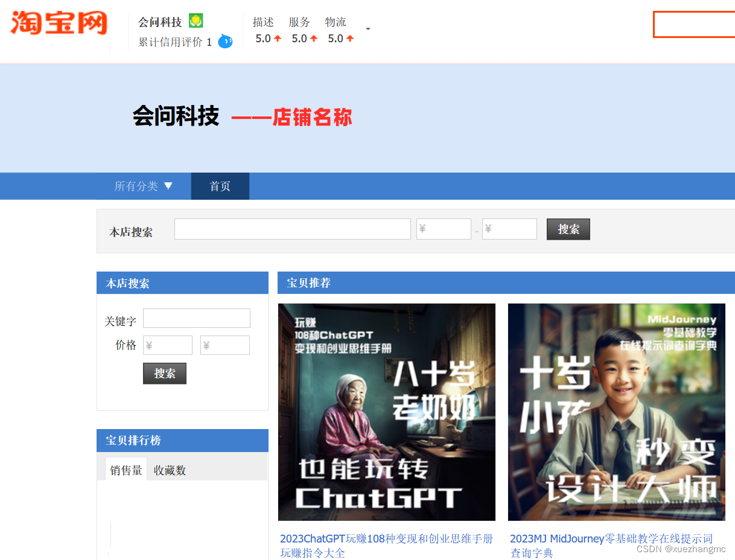Click the 关键字 field in sidebar

[197, 318]
